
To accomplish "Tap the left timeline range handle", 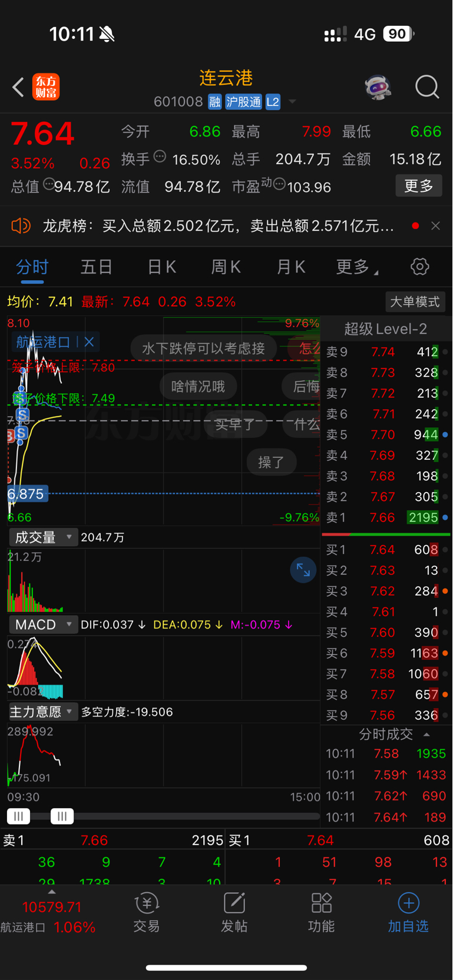I will pos(18,816).
